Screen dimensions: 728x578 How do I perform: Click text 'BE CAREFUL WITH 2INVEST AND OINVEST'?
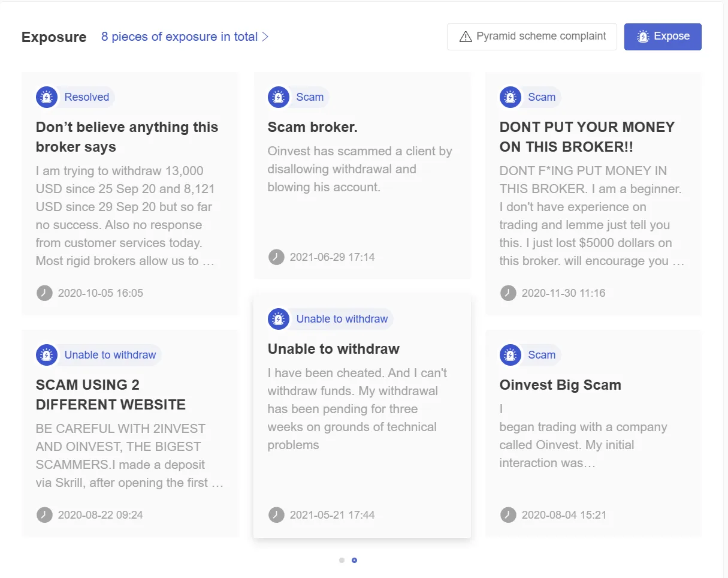[x=120, y=438]
